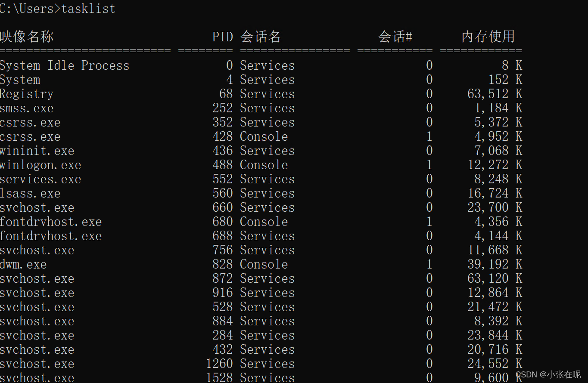Click Console session of winlogon.exe row
588x383 pixels.
coord(264,165)
